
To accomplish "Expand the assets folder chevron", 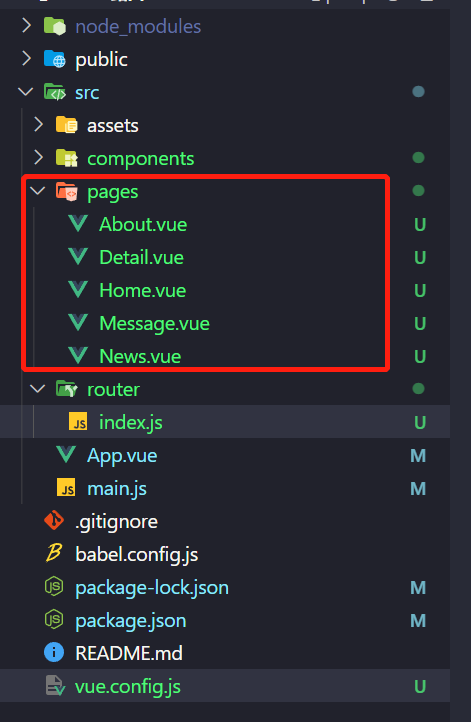I will [x=39, y=125].
